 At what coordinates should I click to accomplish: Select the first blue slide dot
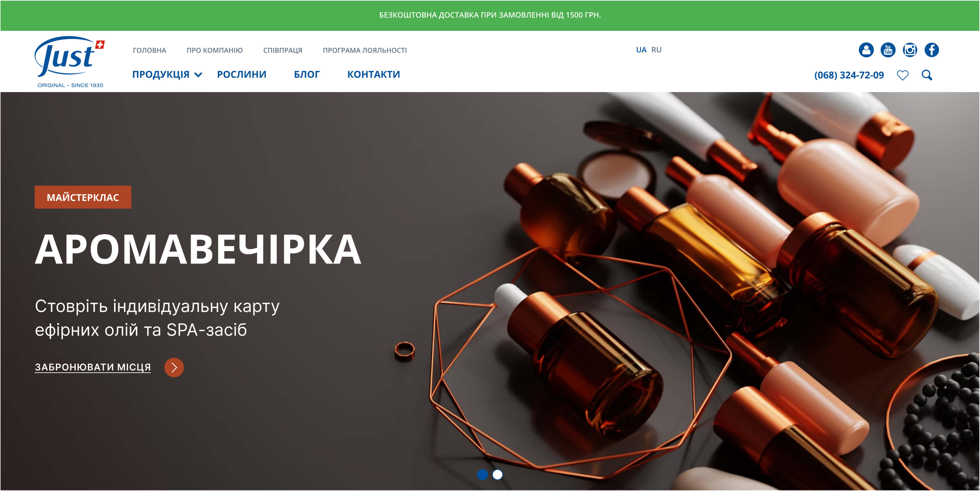point(482,474)
